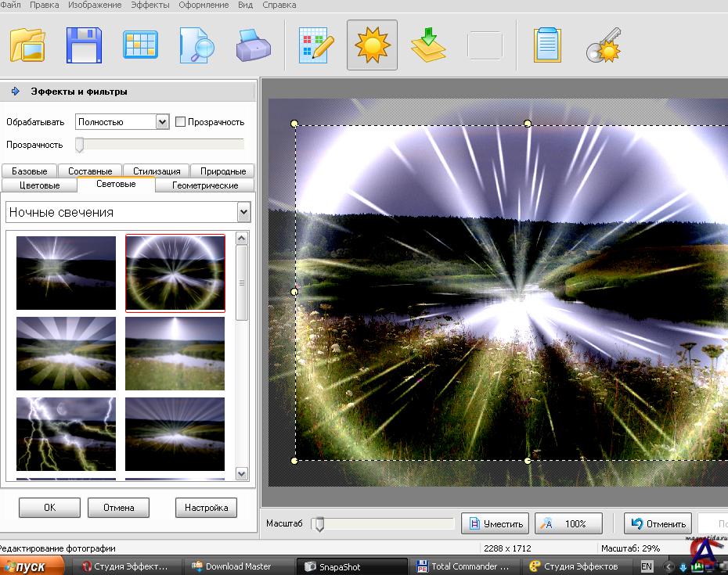The width and height of the screenshot is (728, 575).
Task: Enable the Прозрачность checkbox
Action: (181, 121)
